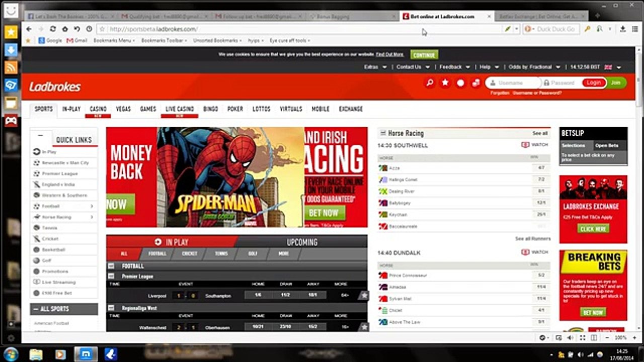Viewport: 644px width, 362px height.
Task: Collapse the Regionalliga West group
Action: click(x=111, y=308)
